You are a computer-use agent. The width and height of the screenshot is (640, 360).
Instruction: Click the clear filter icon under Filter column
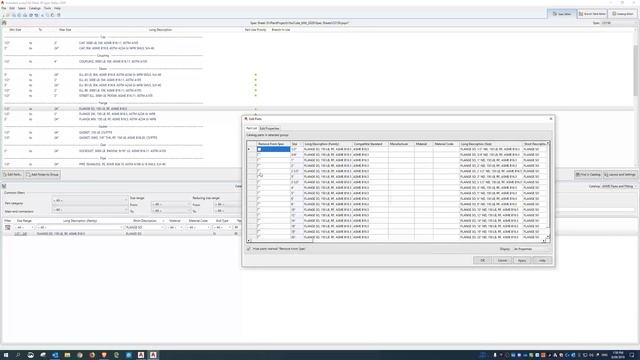pos(7,227)
